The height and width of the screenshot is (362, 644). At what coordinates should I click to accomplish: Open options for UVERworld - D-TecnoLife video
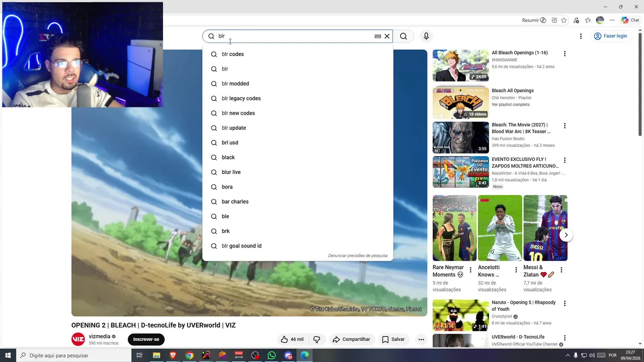[565, 338]
